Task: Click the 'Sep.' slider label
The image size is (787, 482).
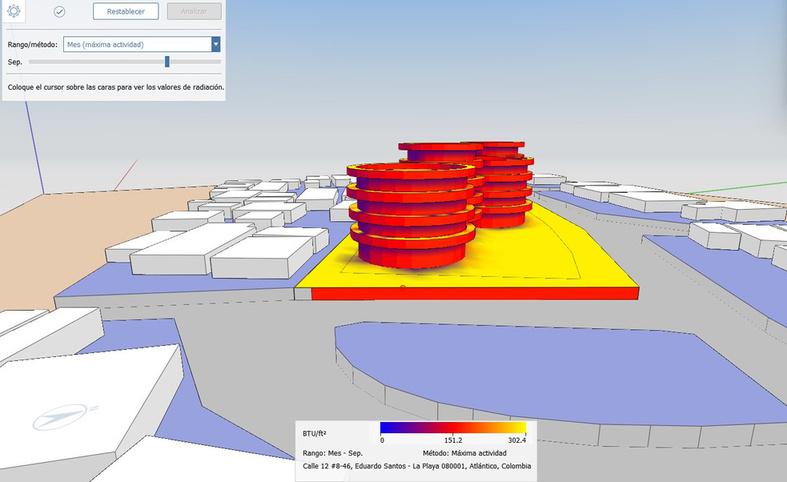Action: click(15, 62)
